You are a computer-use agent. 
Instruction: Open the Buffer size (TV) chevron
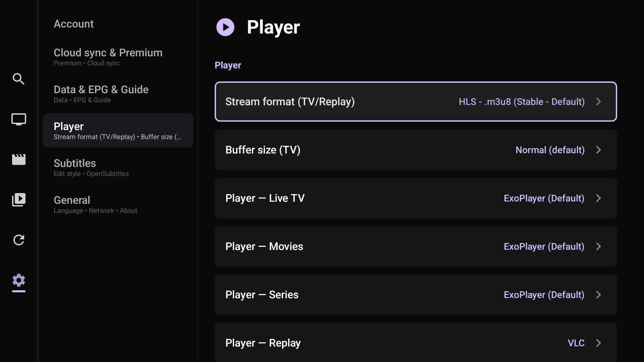click(x=598, y=150)
